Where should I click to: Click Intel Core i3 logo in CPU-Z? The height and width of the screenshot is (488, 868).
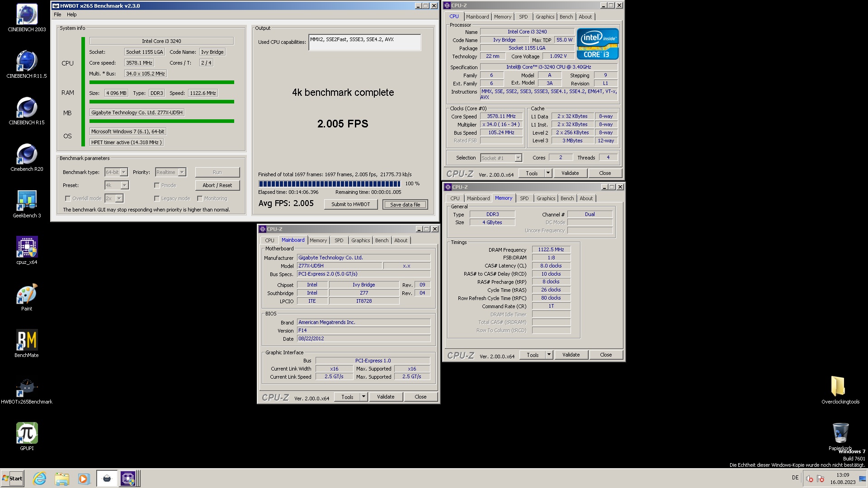click(x=597, y=44)
